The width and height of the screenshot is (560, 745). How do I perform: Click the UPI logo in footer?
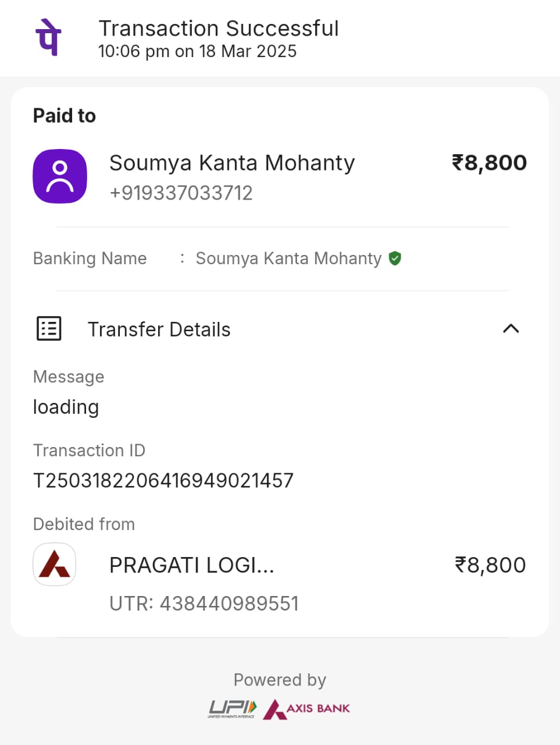click(x=232, y=708)
